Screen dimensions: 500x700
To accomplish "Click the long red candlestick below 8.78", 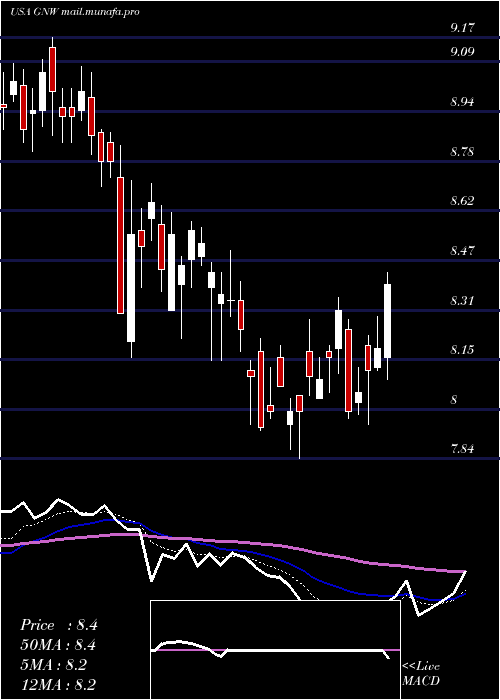I will [x=121, y=245].
